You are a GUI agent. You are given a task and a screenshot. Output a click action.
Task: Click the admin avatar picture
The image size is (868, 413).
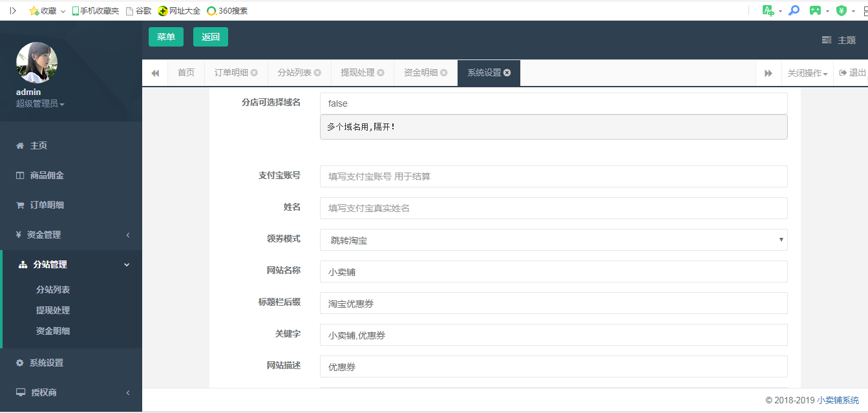pos(37,63)
